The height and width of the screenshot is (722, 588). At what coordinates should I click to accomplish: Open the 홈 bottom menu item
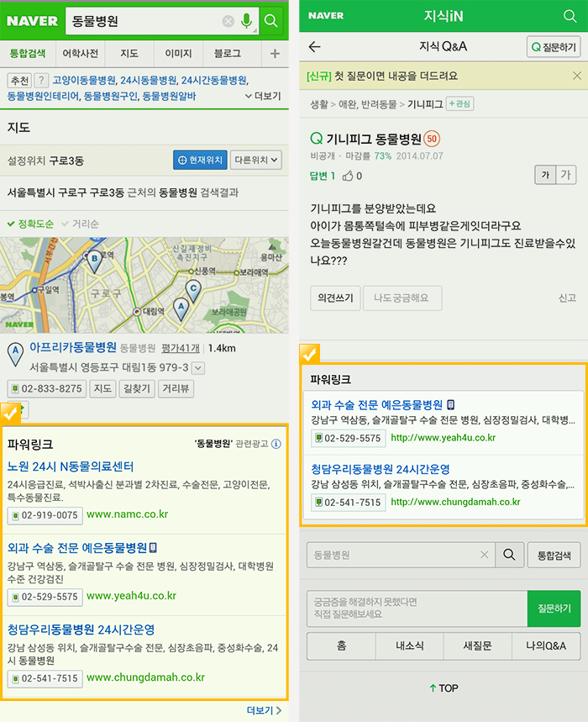pyautogui.click(x=341, y=646)
